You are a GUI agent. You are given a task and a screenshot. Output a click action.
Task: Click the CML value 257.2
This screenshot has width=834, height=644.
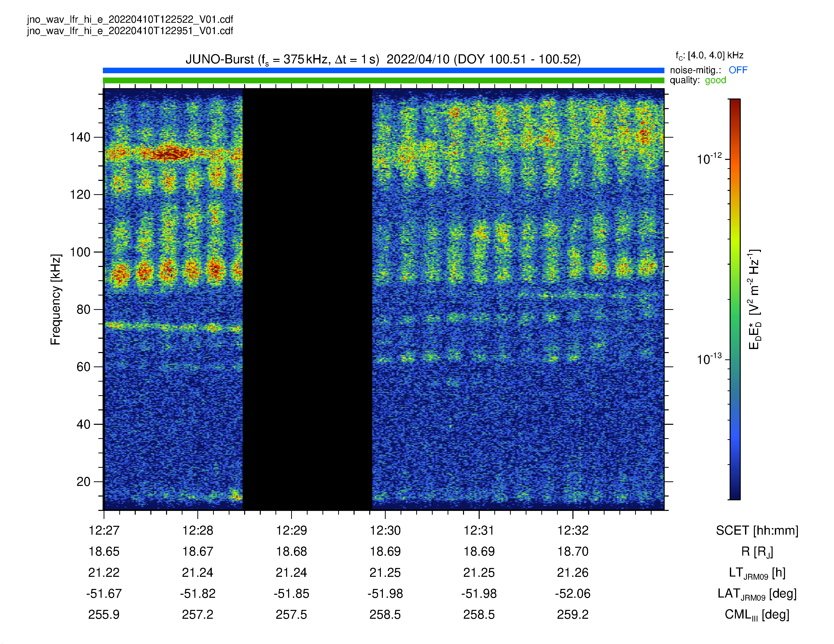pyautogui.click(x=197, y=615)
